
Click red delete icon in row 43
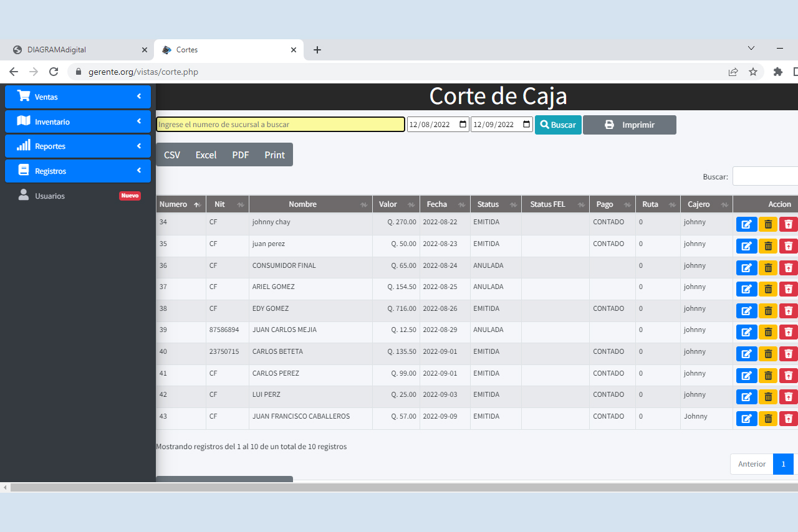789,419
